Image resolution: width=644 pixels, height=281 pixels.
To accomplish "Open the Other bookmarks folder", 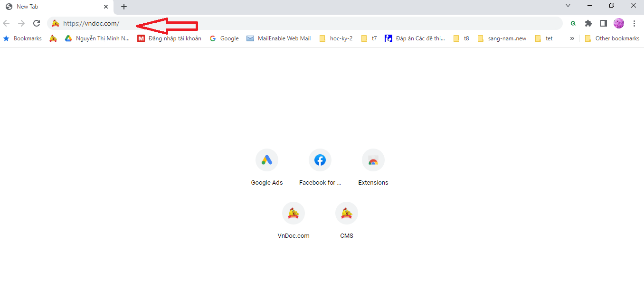I will pos(612,38).
